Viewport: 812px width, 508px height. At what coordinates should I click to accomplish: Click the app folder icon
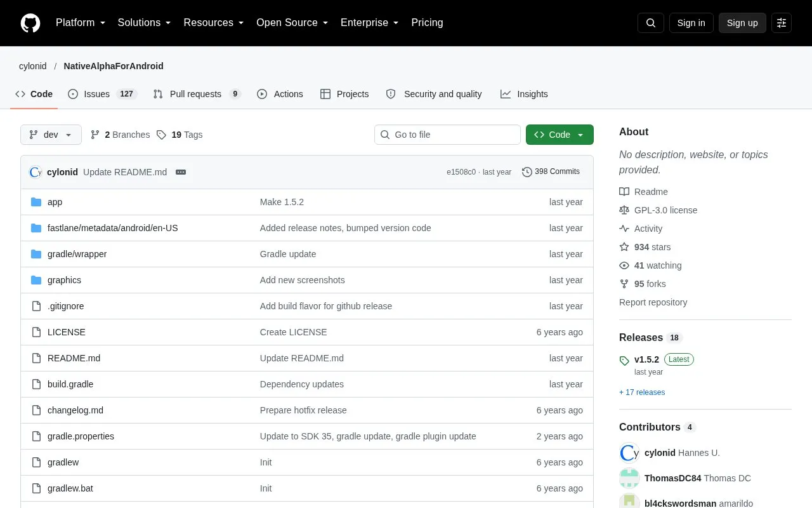click(36, 202)
